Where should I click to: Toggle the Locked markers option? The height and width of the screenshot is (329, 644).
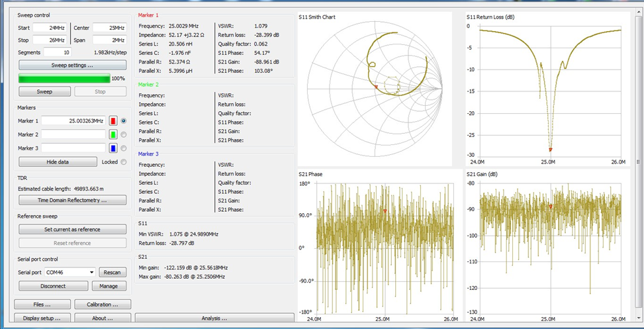click(124, 162)
